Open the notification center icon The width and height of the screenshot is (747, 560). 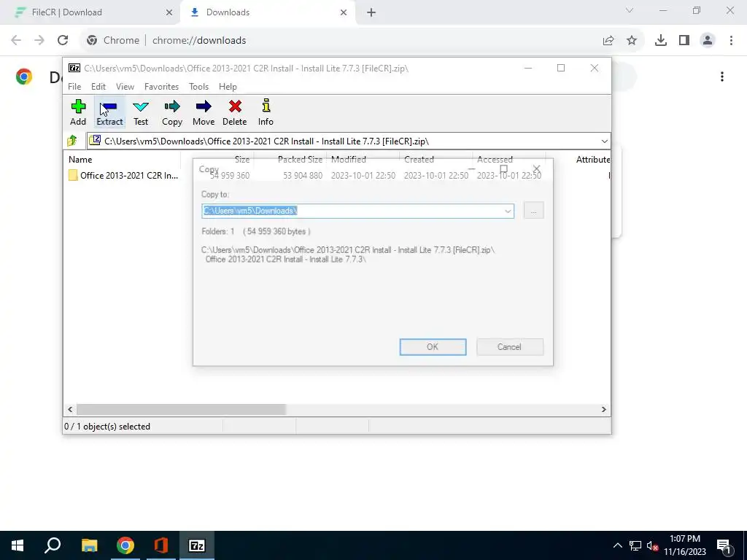pos(724,545)
